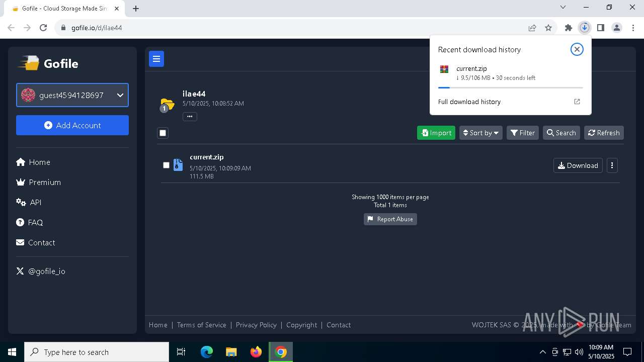This screenshot has height=362, width=644.
Task: Click the Refresh button
Action: pos(604,133)
